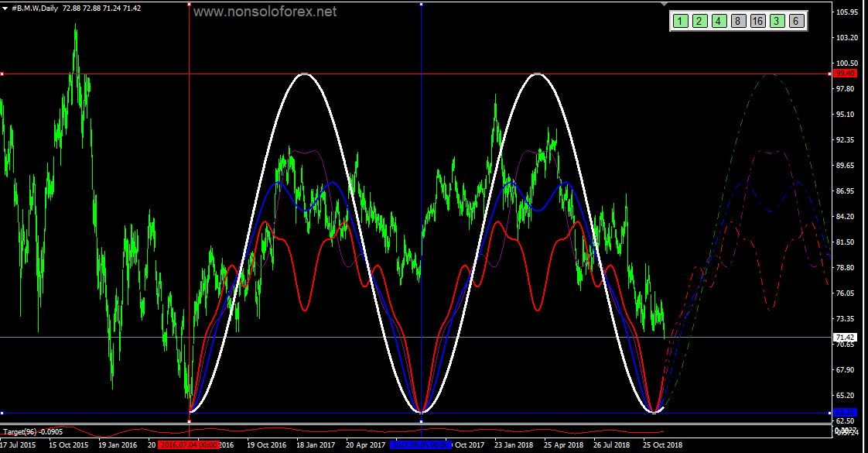
Task: Toggle the green cycle button 2
Action: (x=699, y=21)
